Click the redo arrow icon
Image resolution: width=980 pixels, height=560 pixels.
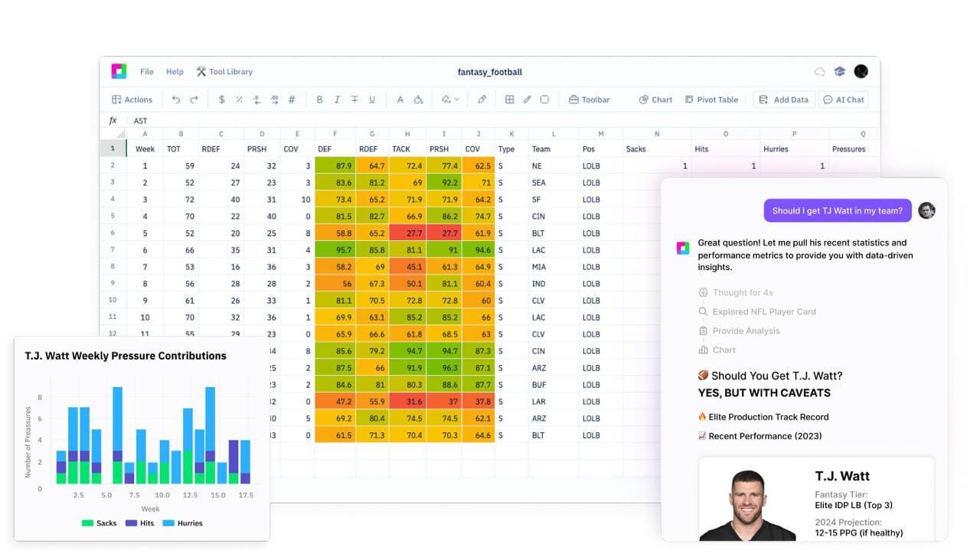(x=194, y=99)
